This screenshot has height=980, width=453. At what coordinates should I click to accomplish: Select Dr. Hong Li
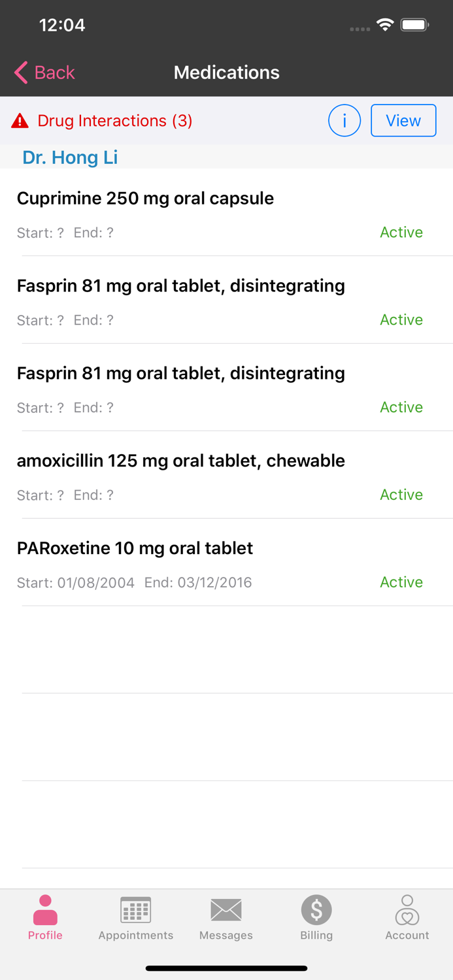pyautogui.click(x=69, y=157)
